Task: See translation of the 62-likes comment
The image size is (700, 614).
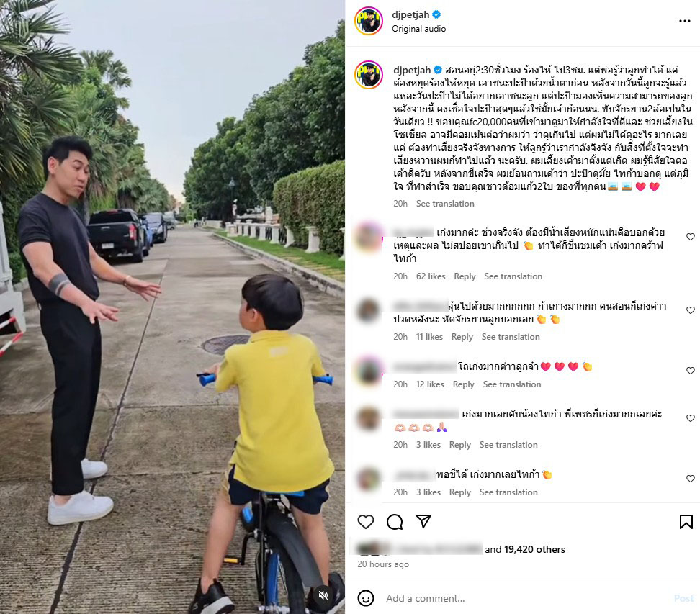Action: click(x=513, y=276)
